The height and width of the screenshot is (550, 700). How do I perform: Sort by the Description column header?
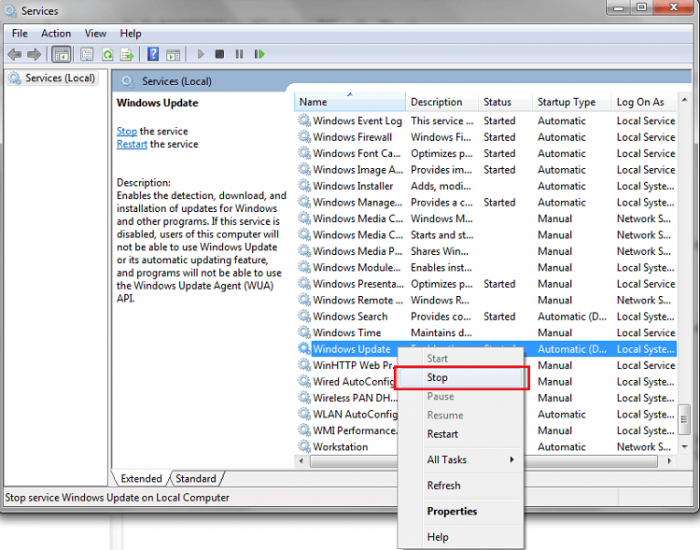pyautogui.click(x=442, y=102)
